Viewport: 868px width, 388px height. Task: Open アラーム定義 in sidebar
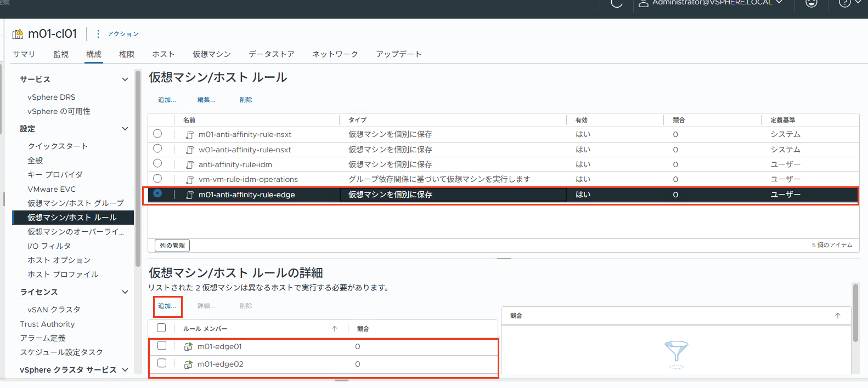pyautogui.click(x=43, y=338)
